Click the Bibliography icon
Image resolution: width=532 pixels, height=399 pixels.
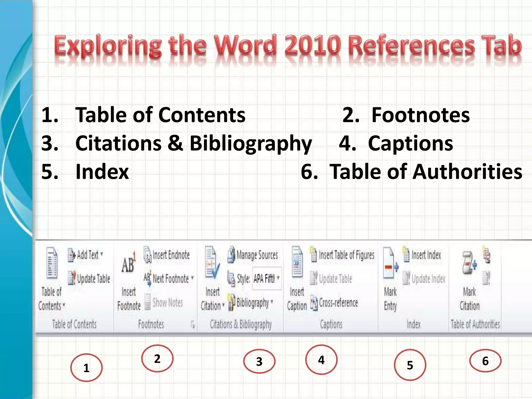pos(231,302)
